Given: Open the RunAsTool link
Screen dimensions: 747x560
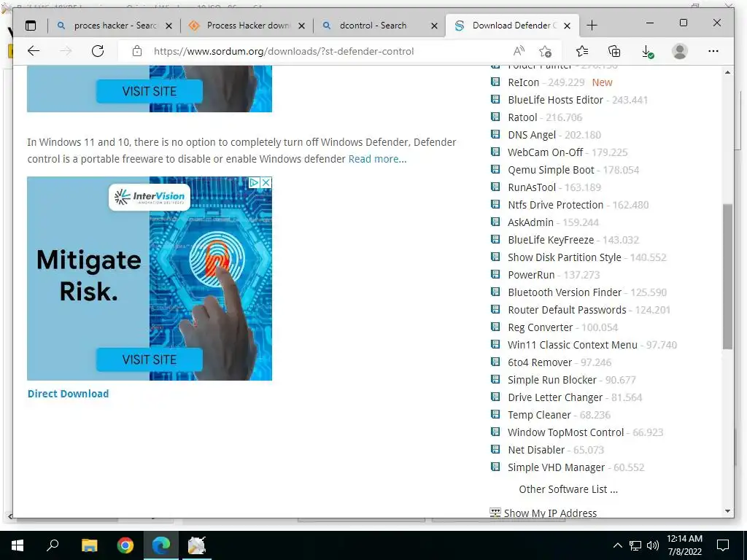Looking at the screenshot, I should (x=532, y=187).
